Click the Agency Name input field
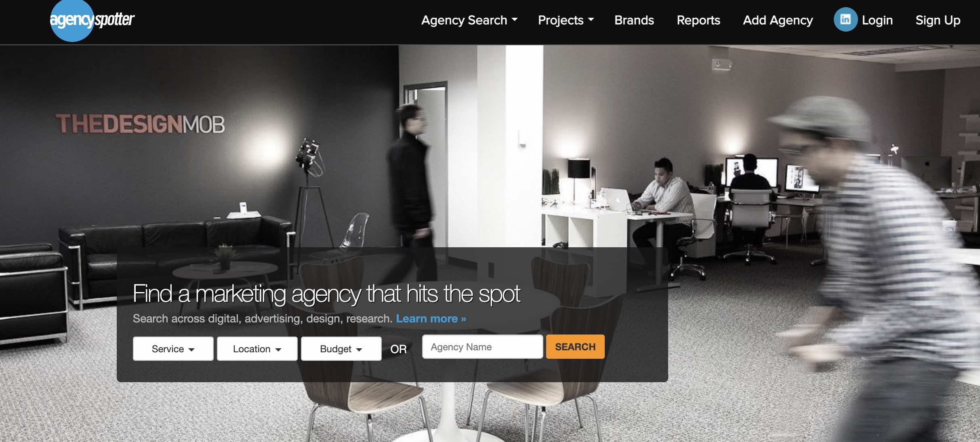The height and width of the screenshot is (442, 980). click(482, 346)
